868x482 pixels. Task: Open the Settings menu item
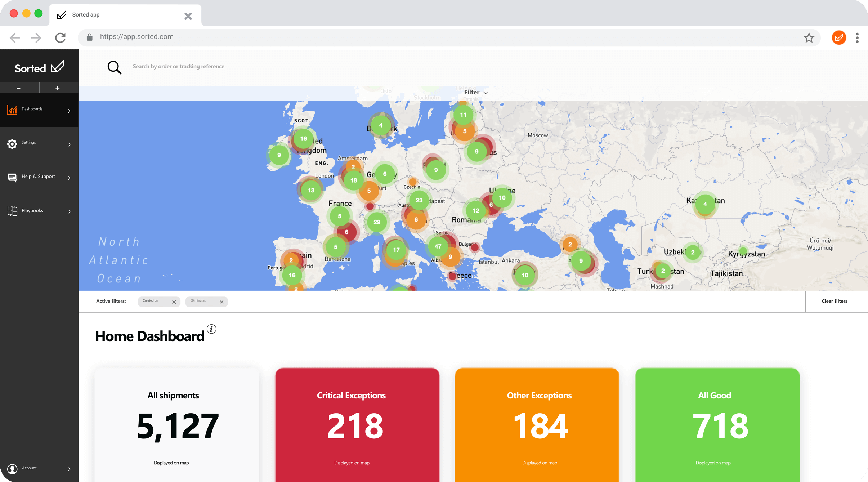[x=39, y=144]
